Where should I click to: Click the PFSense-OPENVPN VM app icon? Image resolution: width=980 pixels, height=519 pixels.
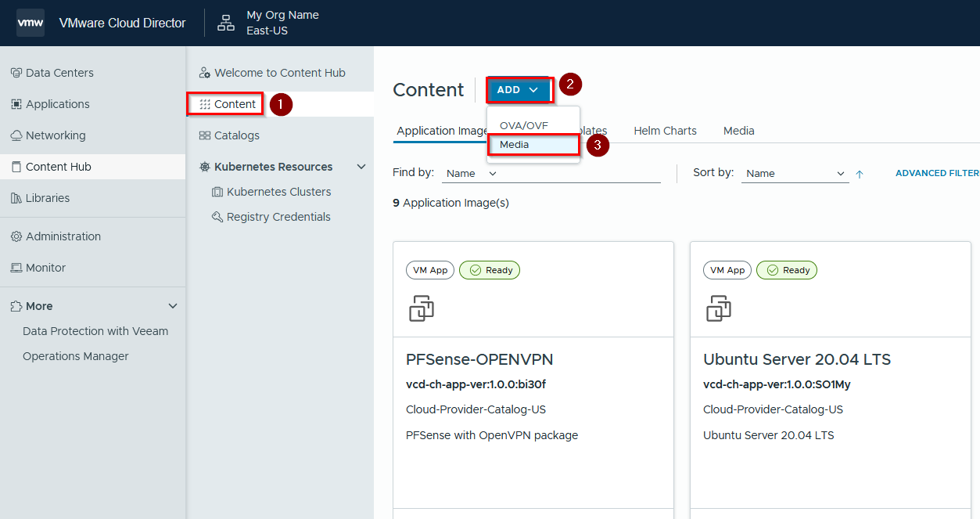tap(422, 308)
